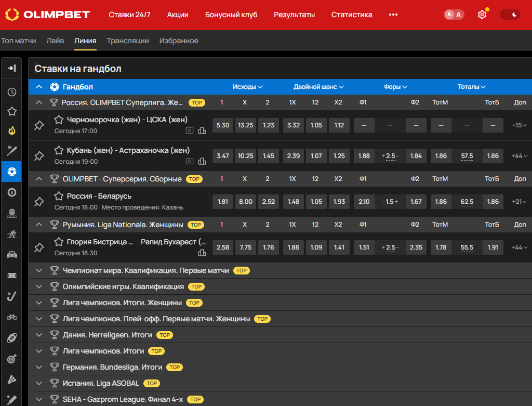Open Ставки 24/7 menu item
This screenshot has width=532, height=406.
tap(129, 15)
